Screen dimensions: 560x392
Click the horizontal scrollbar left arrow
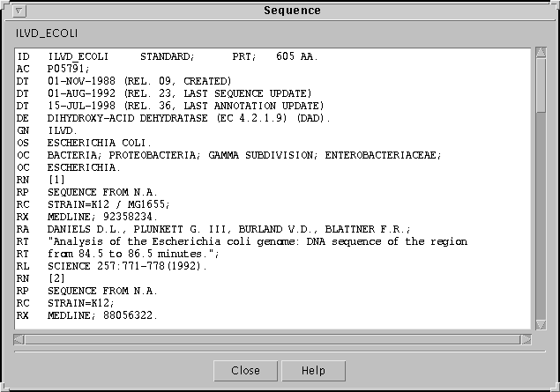click(19, 338)
